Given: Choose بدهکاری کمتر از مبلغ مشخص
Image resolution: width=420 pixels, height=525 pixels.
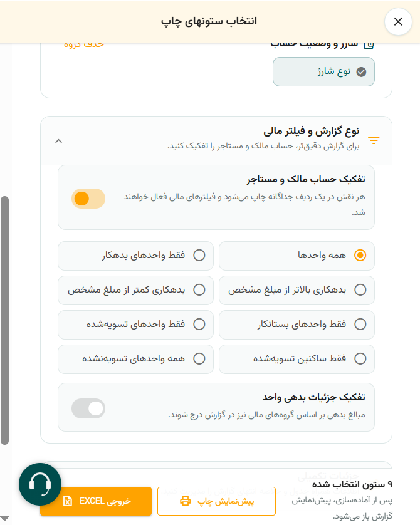Looking at the screenshot, I should coord(135,290).
